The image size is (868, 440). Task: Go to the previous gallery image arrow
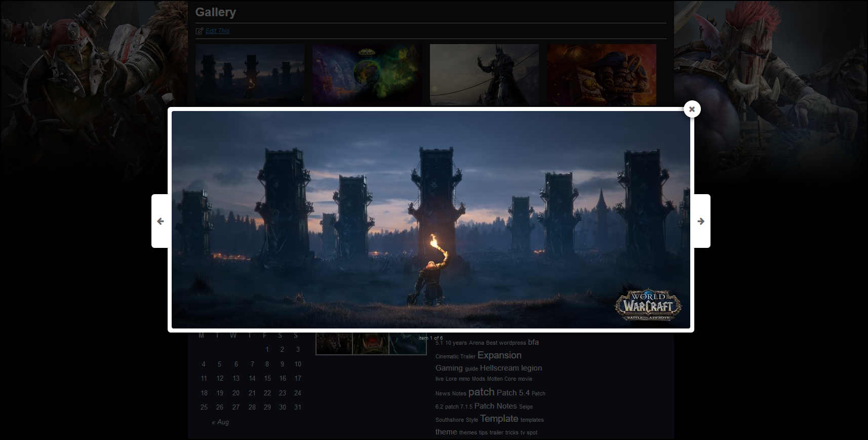click(160, 221)
